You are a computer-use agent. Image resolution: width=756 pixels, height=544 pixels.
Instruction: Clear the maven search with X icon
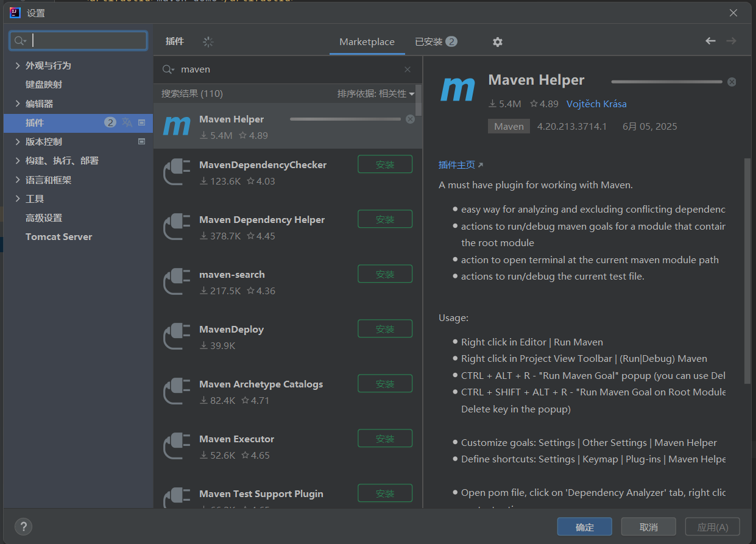point(408,69)
